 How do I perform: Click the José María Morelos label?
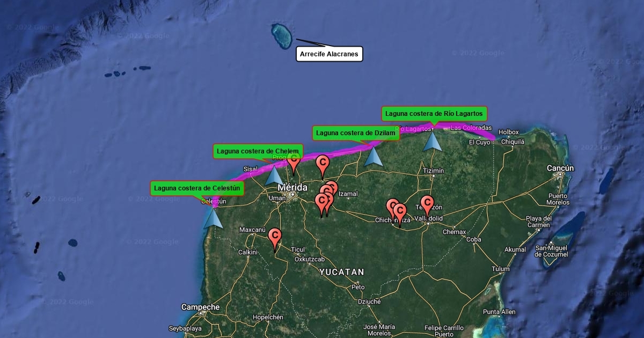(x=379, y=330)
